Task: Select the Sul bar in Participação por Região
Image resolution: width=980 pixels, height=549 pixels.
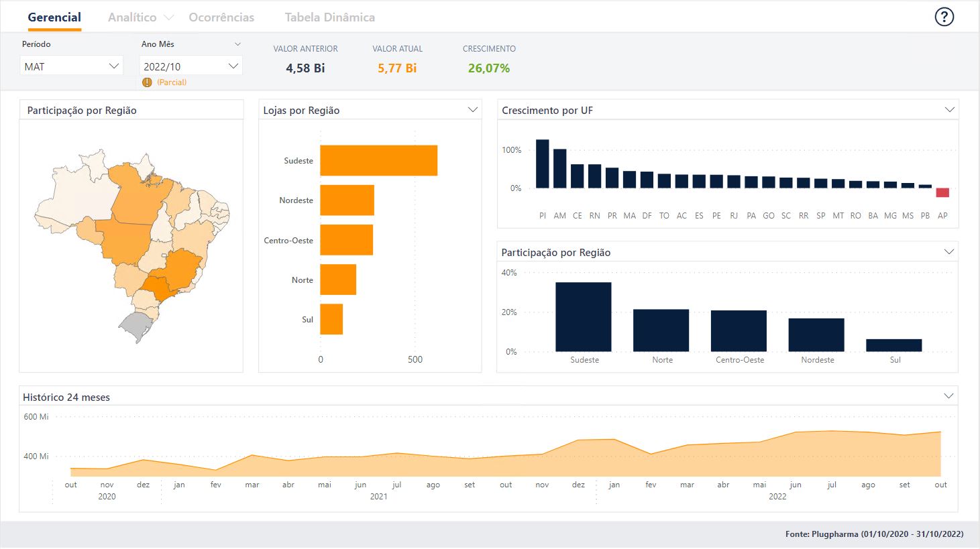Action: (893, 345)
